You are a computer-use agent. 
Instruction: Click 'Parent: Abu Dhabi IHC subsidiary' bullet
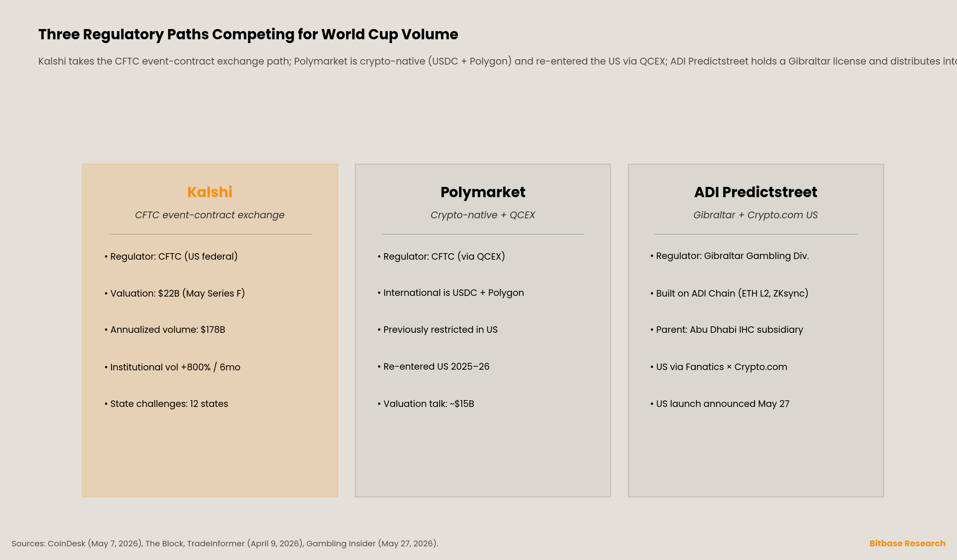click(727, 330)
